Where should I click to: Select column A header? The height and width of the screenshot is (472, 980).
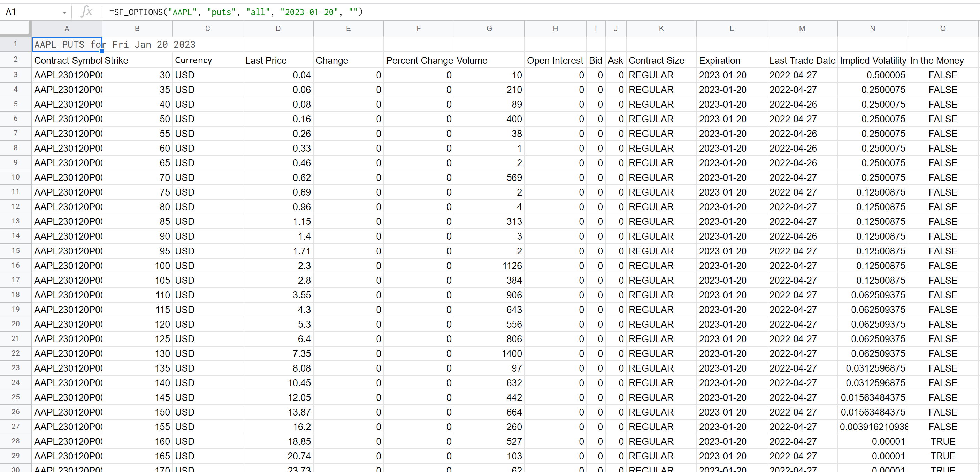pyautogui.click(x=67, y=29)
